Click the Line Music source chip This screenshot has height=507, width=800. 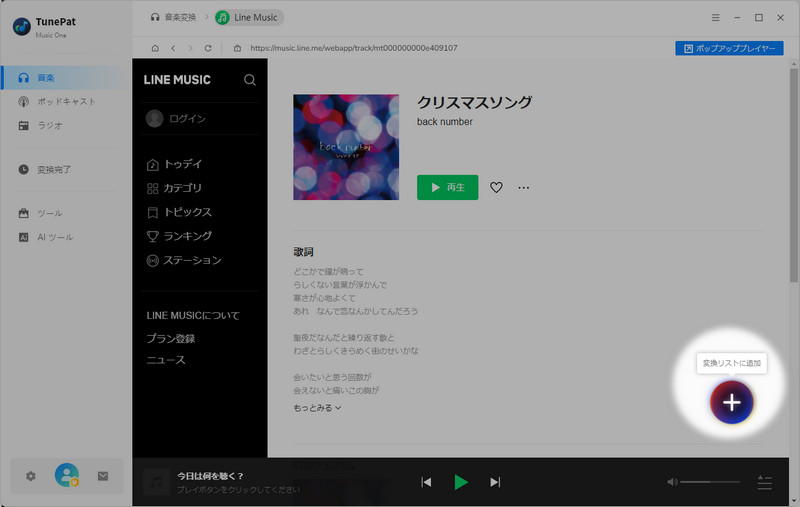click(x=249, y=17)
